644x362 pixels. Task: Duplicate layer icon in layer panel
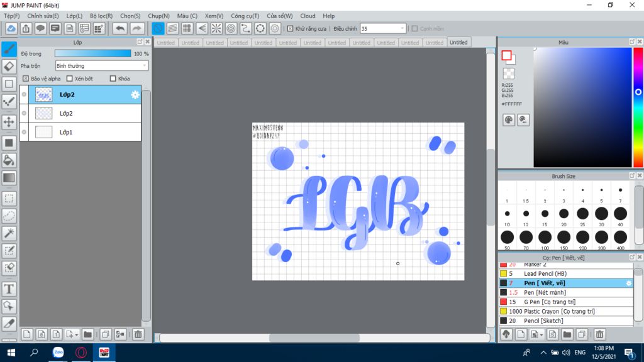coord(106,334)
